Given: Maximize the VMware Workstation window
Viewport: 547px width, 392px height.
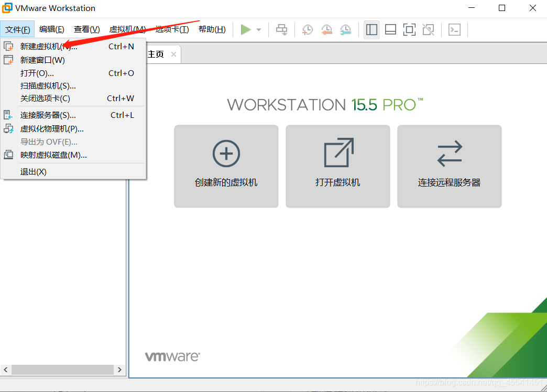Looking at the screenshot, I should [x=502, y=8].
